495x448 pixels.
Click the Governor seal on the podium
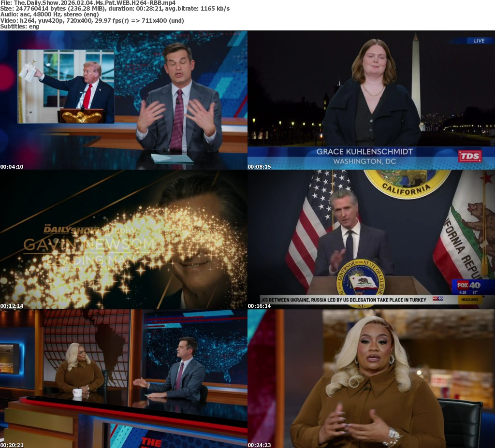360,283
